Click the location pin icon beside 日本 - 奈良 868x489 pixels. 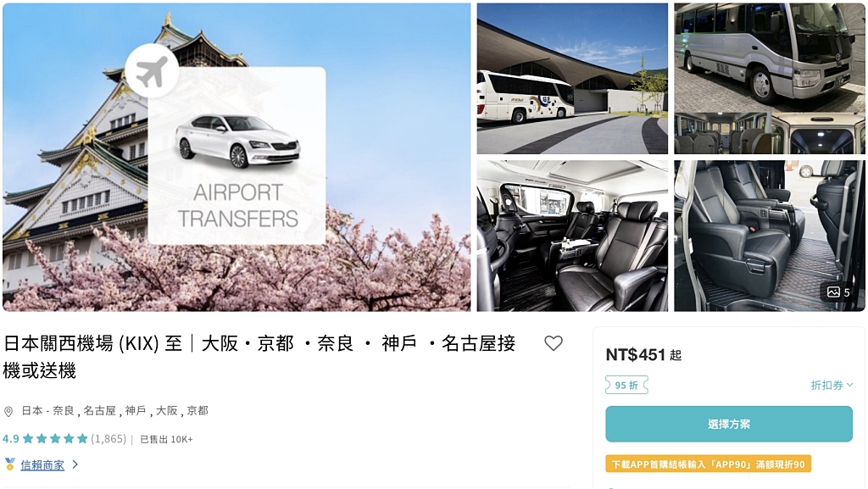coord(8,412)
